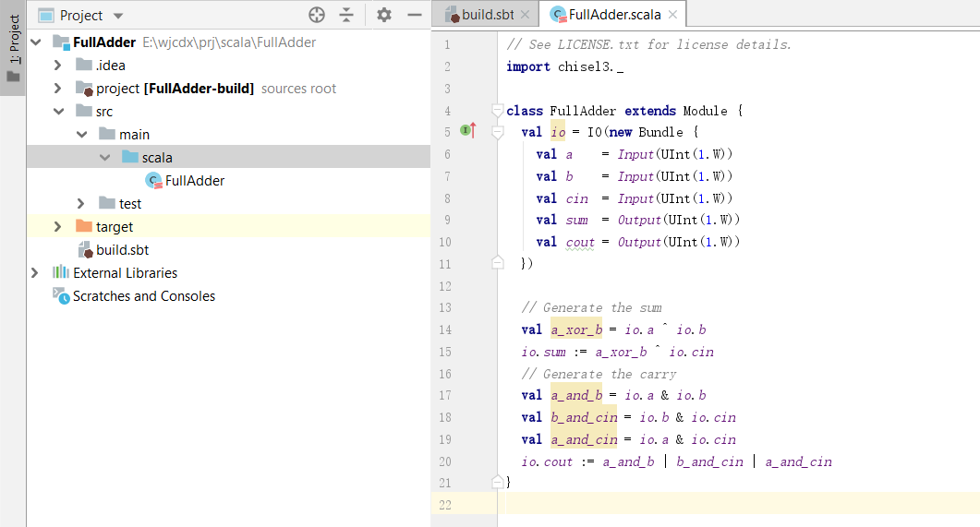
Task: Click 'import' keyword on line 2
Action: (528, 66)
